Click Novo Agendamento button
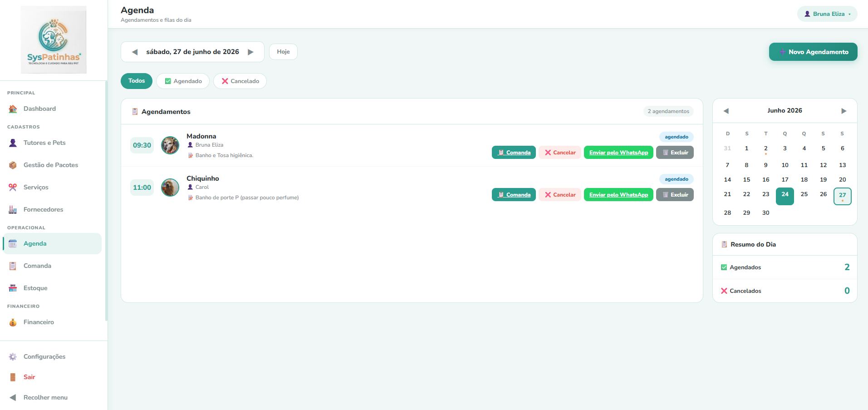 [x=813, y=52]
